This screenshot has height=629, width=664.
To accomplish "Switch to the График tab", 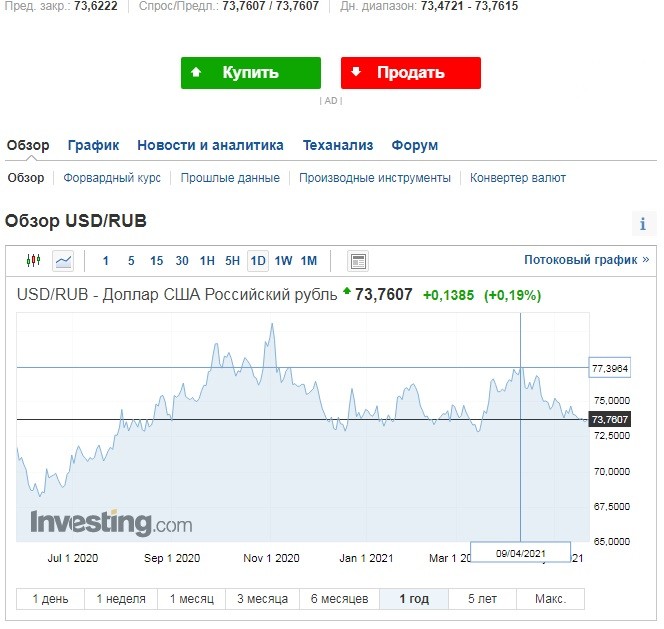I will click(93, 145).
